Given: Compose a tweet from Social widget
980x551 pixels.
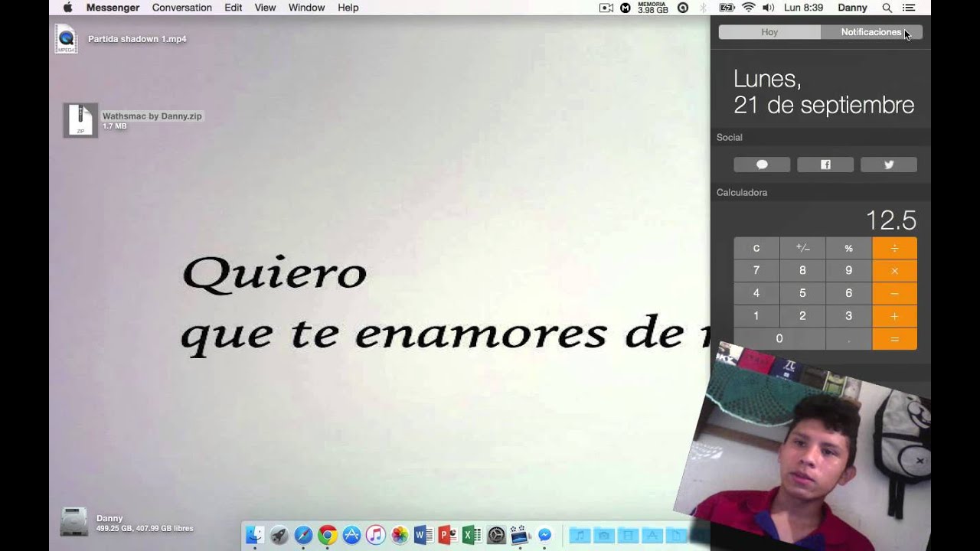Looking at the screenshot, I should pos(889,165).
